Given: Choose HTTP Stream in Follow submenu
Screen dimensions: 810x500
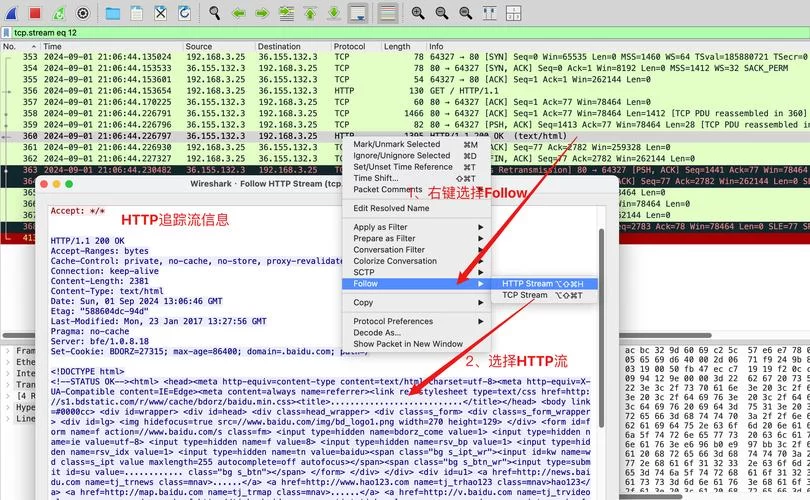Looking at the screenshot, I should [544, 284].
